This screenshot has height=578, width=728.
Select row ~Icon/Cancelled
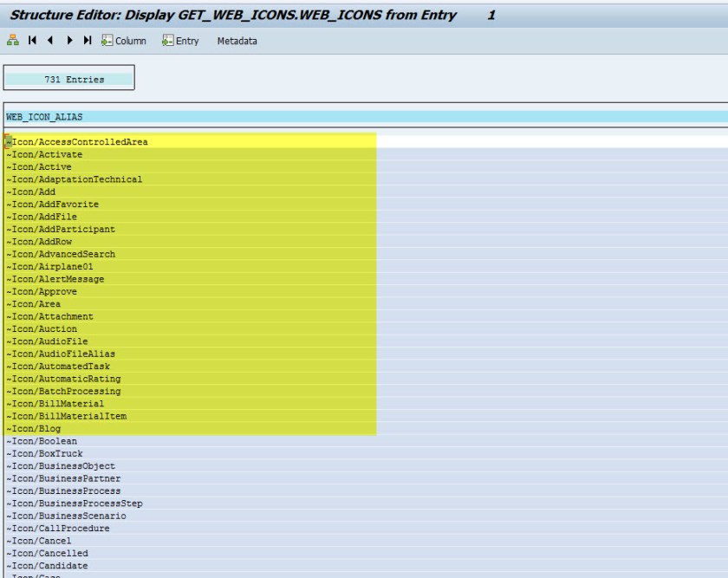coord(366,554)
